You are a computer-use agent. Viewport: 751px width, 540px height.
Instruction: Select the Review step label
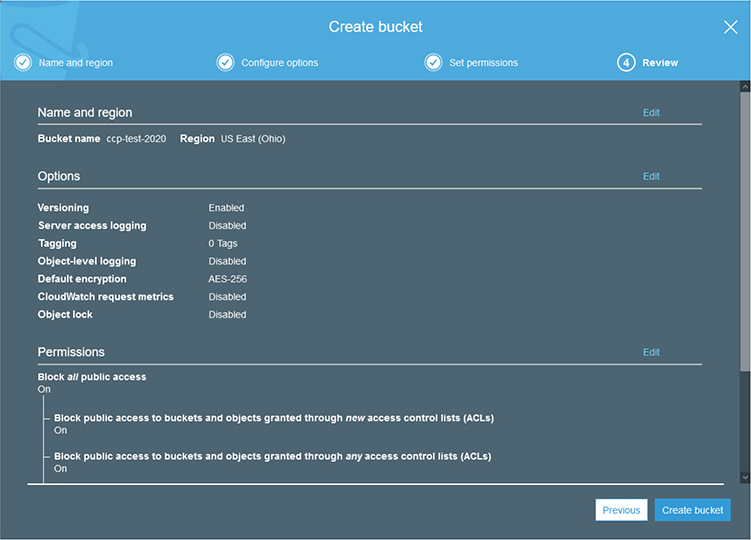coord(660,63)
